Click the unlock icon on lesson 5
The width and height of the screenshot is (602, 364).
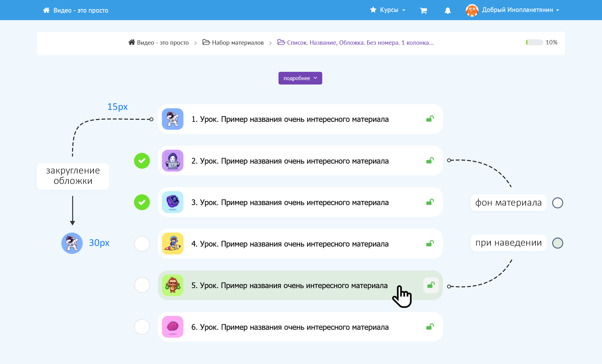431,285
